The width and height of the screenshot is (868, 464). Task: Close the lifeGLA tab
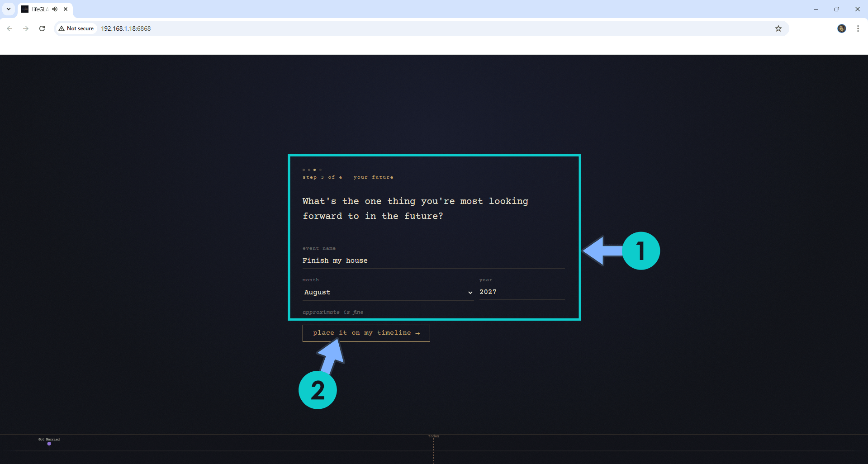(66, 9)
